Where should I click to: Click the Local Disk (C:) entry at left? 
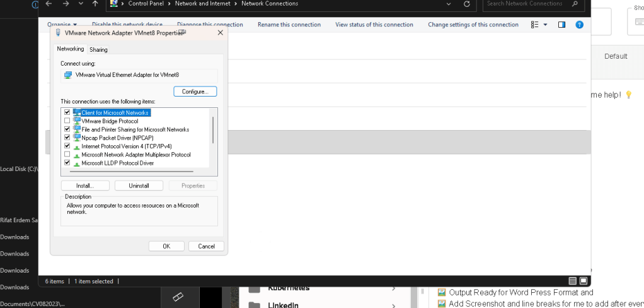(19, 169)
